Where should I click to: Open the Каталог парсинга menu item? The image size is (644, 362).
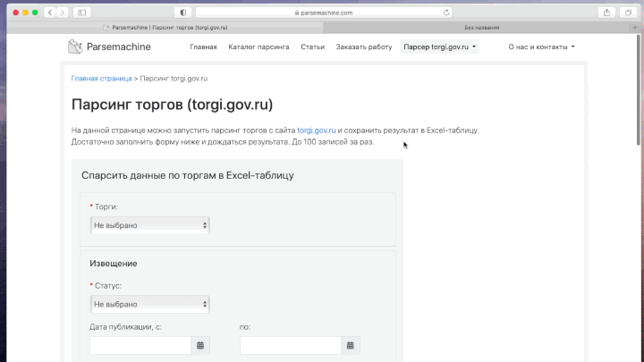point(258,46)
